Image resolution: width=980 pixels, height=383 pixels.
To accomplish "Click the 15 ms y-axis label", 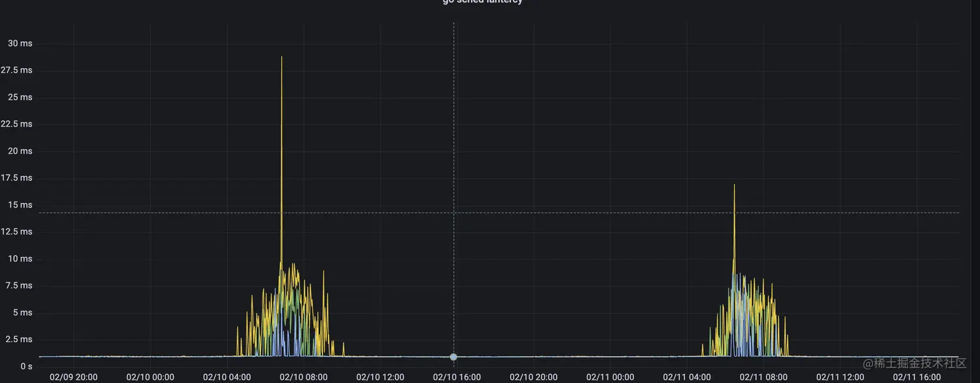I will (19, 205).
